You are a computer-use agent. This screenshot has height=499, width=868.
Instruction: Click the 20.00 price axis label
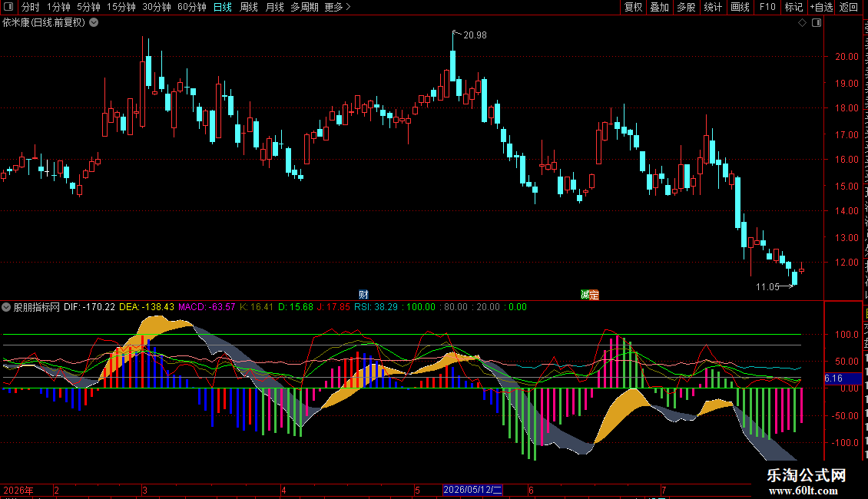(x=847, y=57)
